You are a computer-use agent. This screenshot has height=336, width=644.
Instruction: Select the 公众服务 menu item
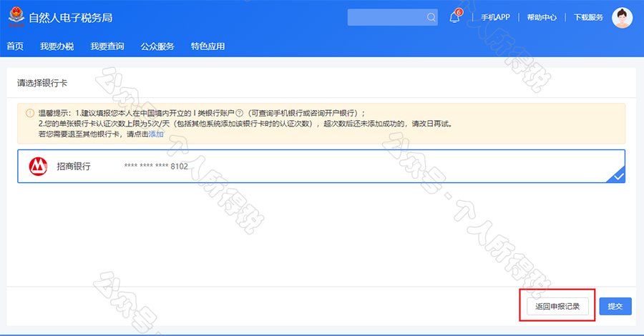157,46
